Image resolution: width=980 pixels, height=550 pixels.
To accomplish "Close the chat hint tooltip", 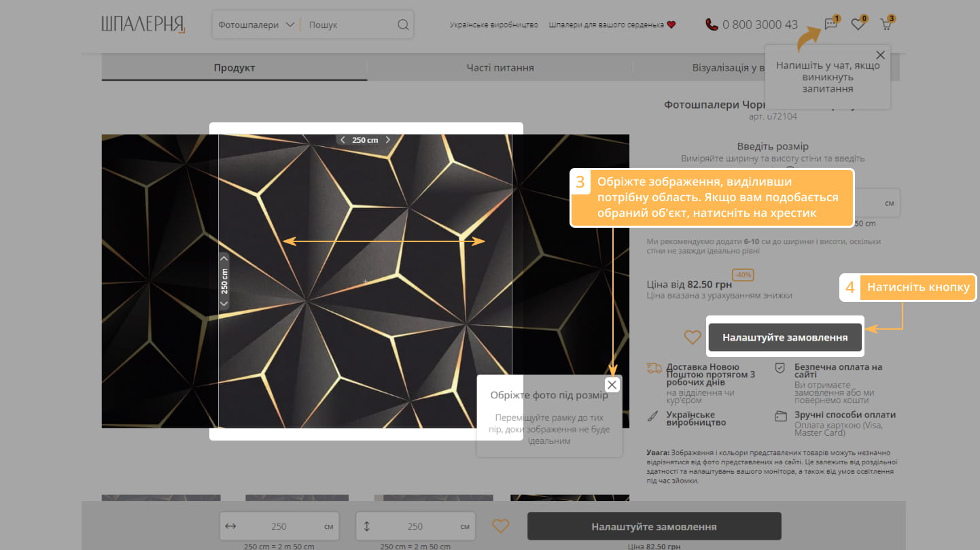I will (x=880, y=55).
